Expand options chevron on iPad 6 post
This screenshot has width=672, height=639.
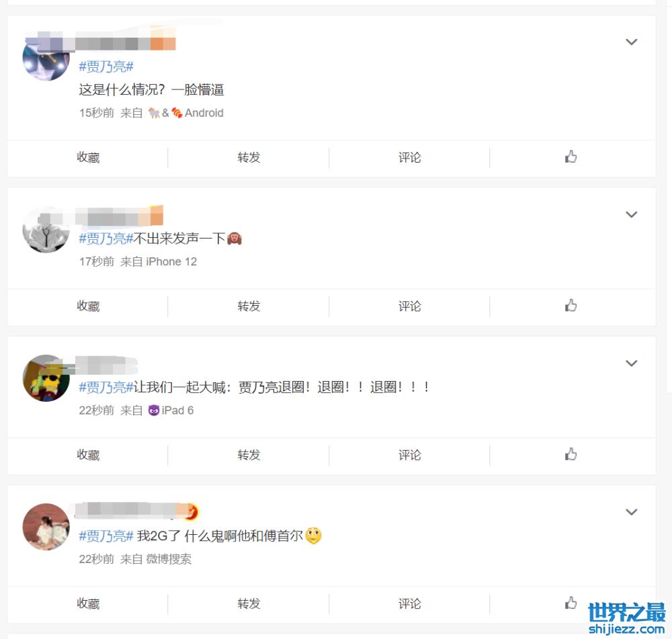[x=631, y=363]
